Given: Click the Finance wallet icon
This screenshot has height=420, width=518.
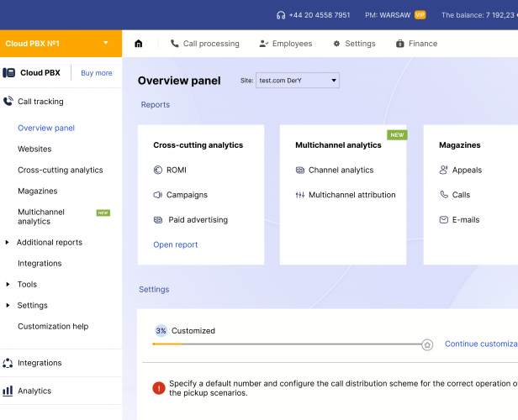Looking at the screenshot, I should (400, 44).
